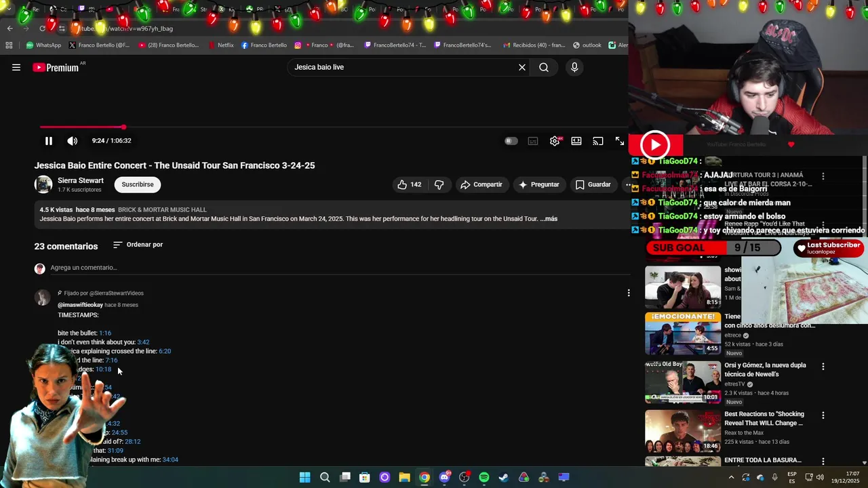Open the Sierra Stewart channel name link
Viewport: 868px width, 488px height.
pos(81,180)
